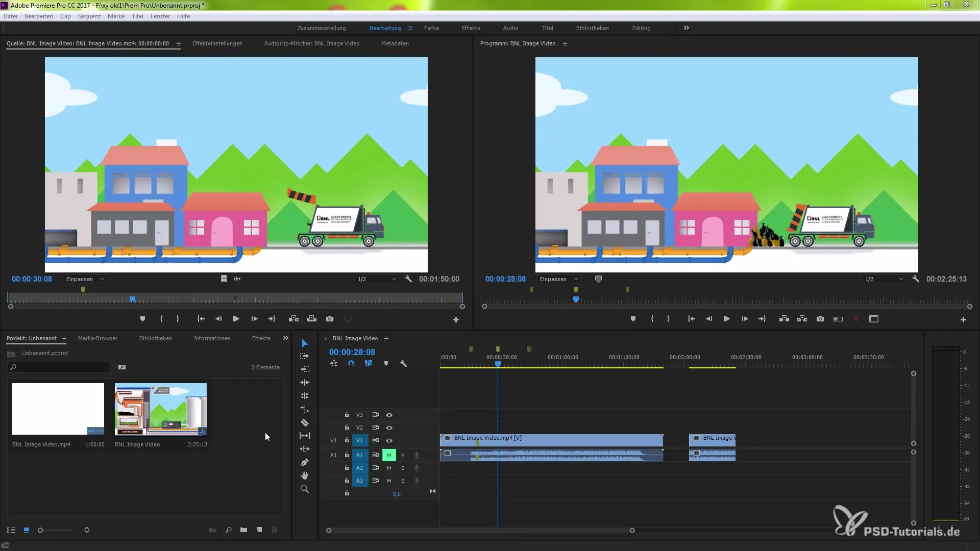The height and width of the screenshot is (551, 980).
Task: Select the Pen tool
Action: coord(305,462)
